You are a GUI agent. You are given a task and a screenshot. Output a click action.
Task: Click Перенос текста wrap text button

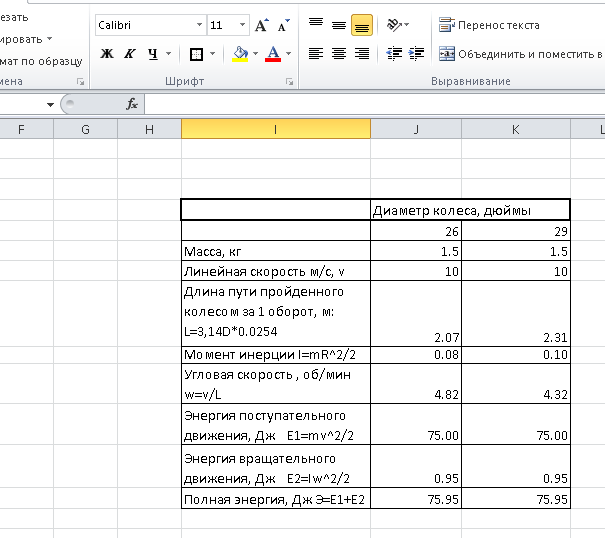(489, 25)
